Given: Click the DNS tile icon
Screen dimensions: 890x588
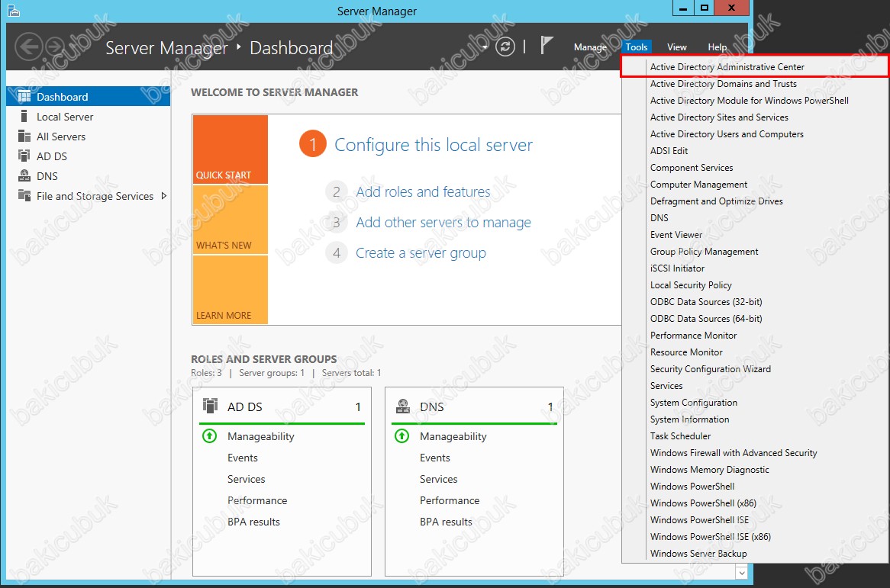Looking at the screenshot, I should [x=402, y=406].
